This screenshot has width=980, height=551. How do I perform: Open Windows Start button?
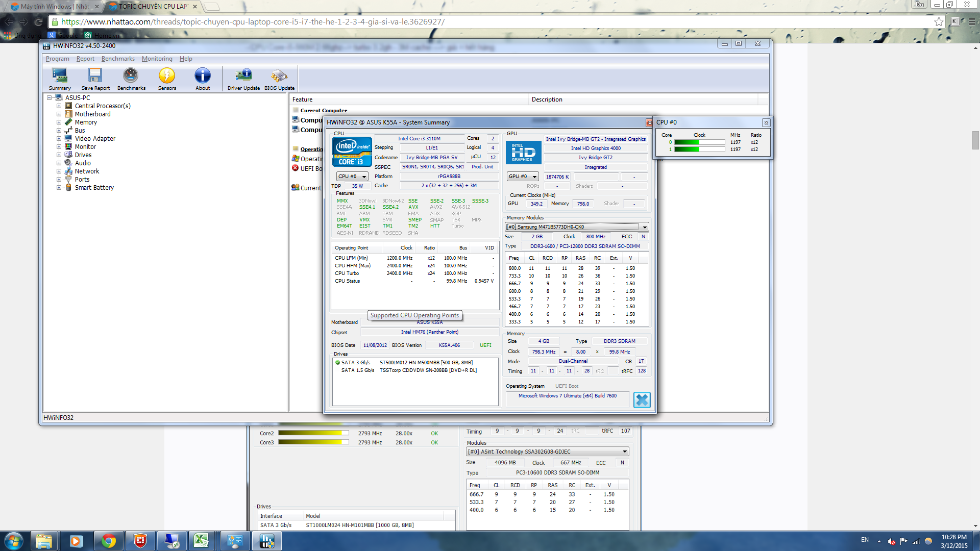point(14,541)
